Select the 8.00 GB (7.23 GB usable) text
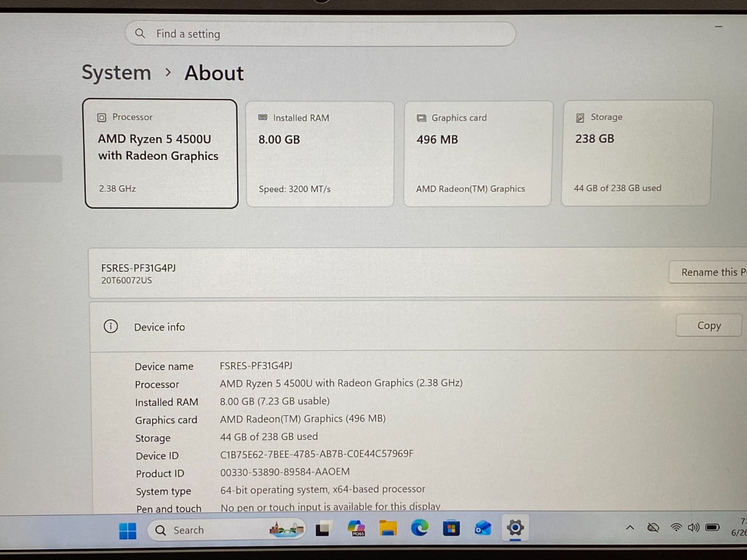 tap(275, 401)
